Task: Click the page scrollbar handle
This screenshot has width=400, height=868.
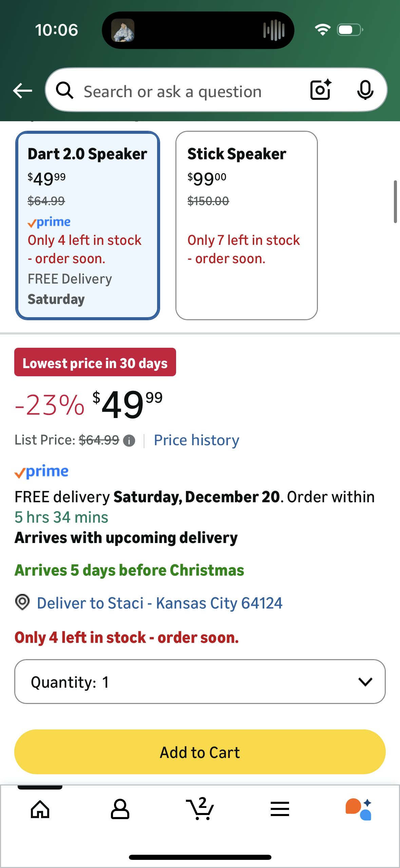Action: click(x=395, y=202)
